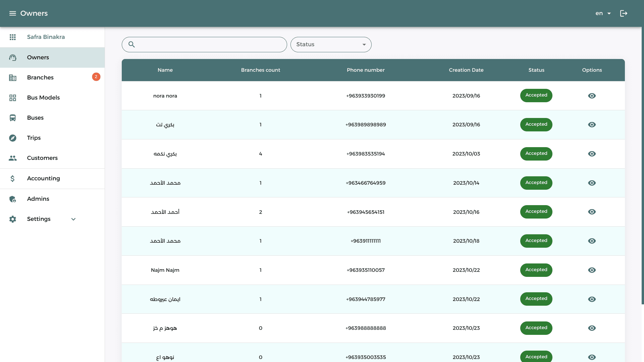This screenshot has width=644, height=362.
Task: Go to Bus Models in sidebar
Action: (52, 98)
